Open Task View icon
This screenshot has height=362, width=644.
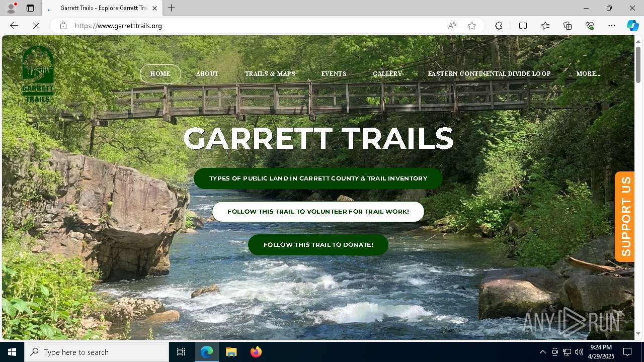(181, 352)
